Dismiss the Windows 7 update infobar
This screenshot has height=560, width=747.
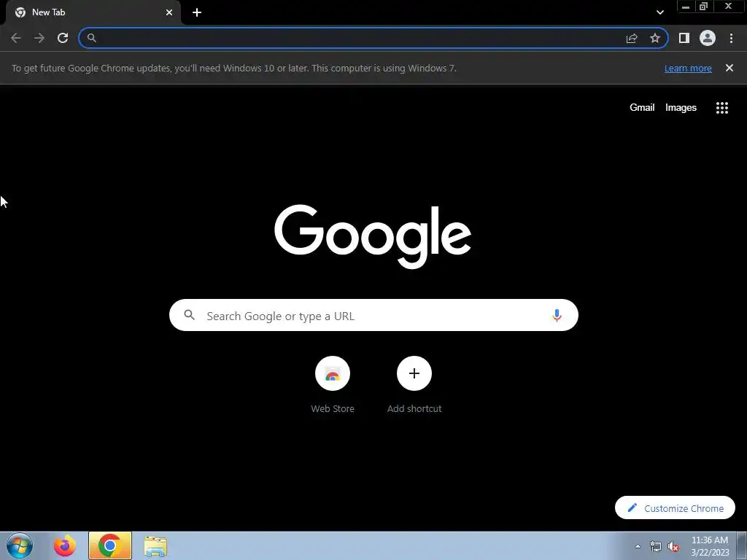[x=729, y=68]
